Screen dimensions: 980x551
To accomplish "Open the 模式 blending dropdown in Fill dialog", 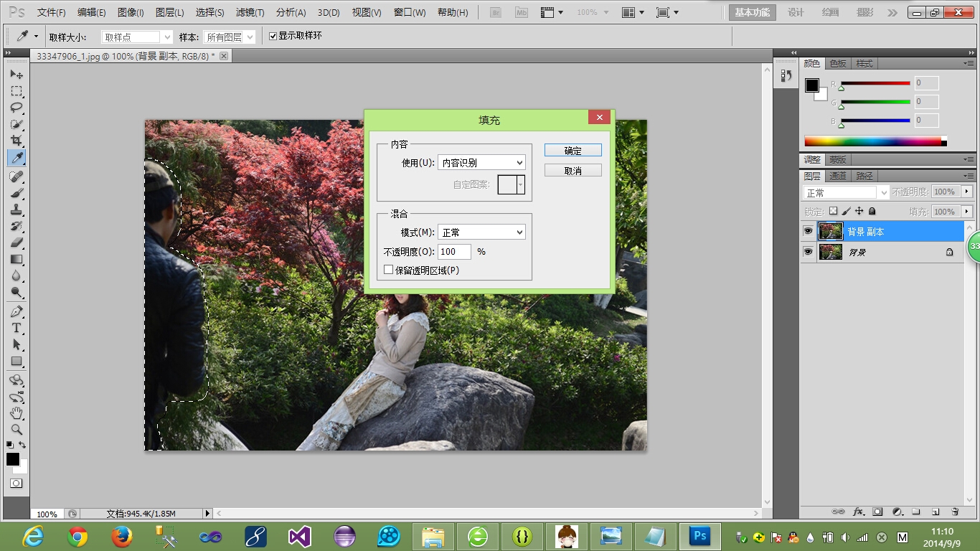I will click(x=481, y=232).
